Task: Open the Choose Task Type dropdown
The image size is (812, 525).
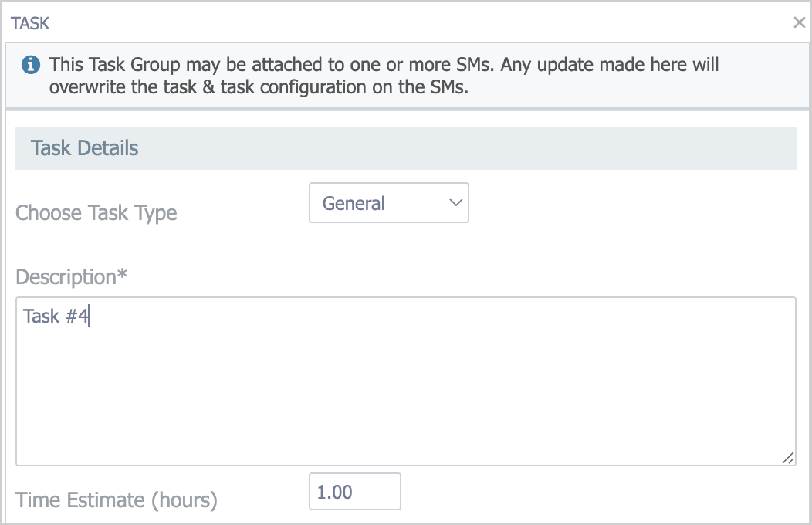Action: click(x=388, y=203)
